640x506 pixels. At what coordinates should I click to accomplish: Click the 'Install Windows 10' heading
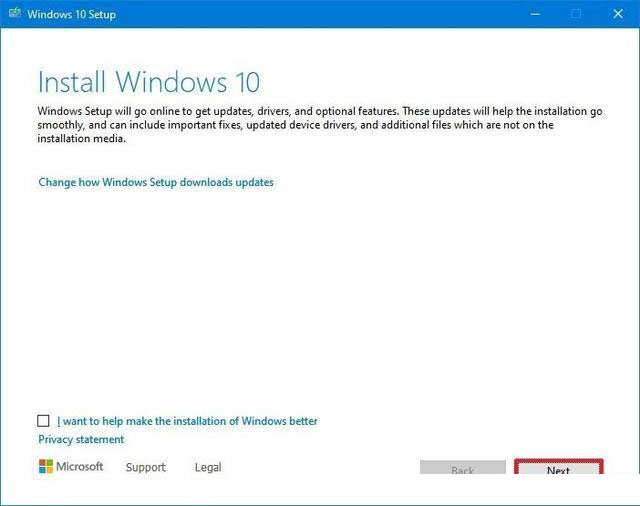pos(149,80)
